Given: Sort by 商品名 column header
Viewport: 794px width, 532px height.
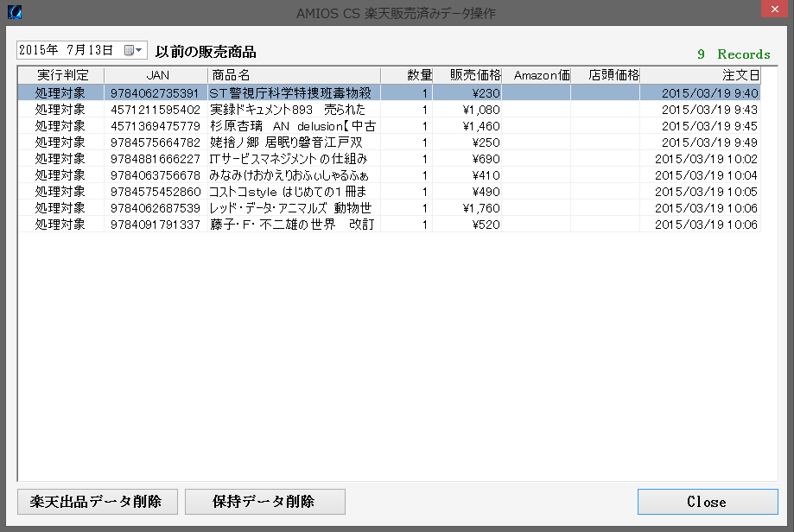Looking at the screenshot, I should (295, 75).
